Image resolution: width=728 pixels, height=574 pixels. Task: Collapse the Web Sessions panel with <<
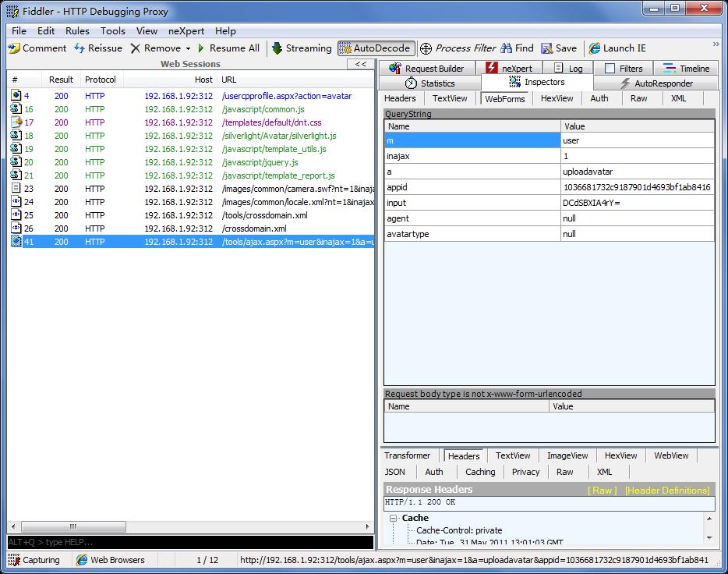[x=360, y=64]
